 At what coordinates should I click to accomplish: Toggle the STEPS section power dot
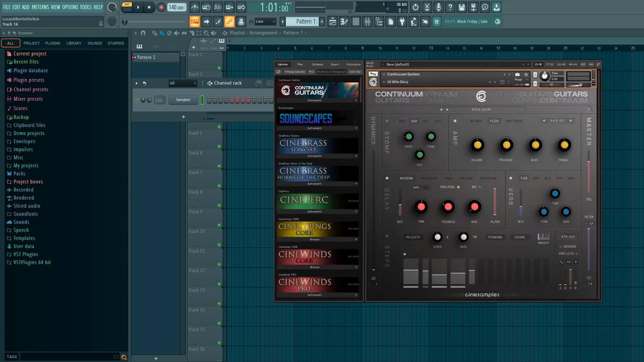[x=387, y=236]
